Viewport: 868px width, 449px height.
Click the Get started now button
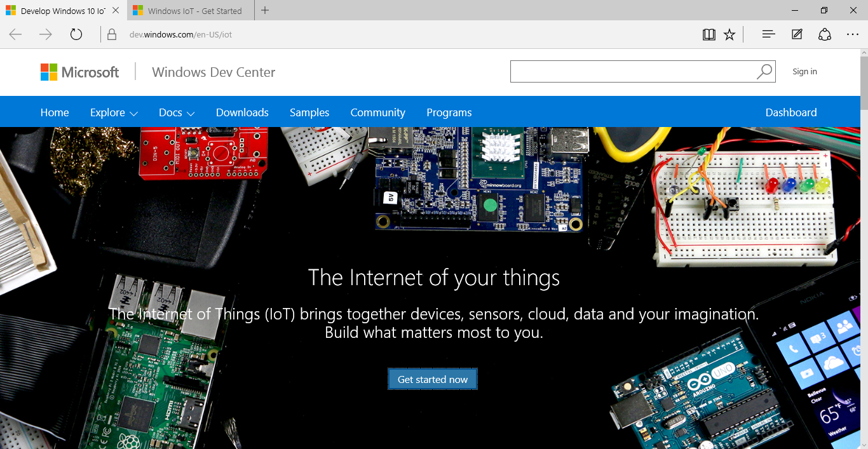433,379
